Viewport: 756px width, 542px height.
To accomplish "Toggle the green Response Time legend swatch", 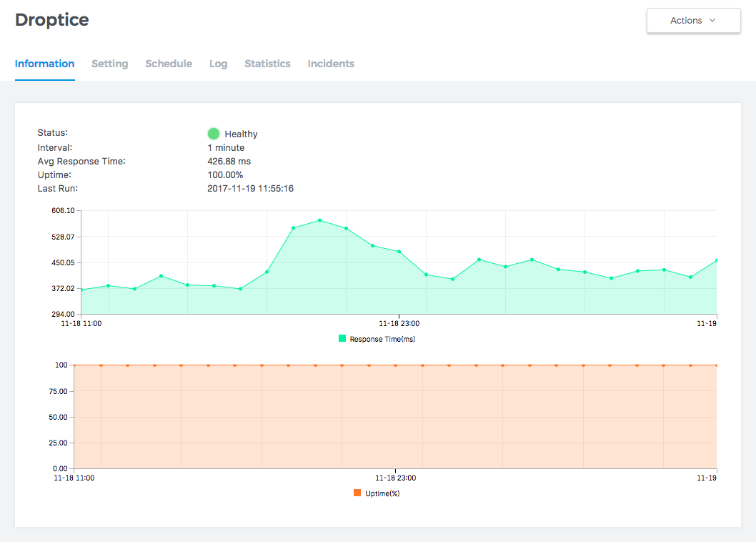I will (342, 339).
